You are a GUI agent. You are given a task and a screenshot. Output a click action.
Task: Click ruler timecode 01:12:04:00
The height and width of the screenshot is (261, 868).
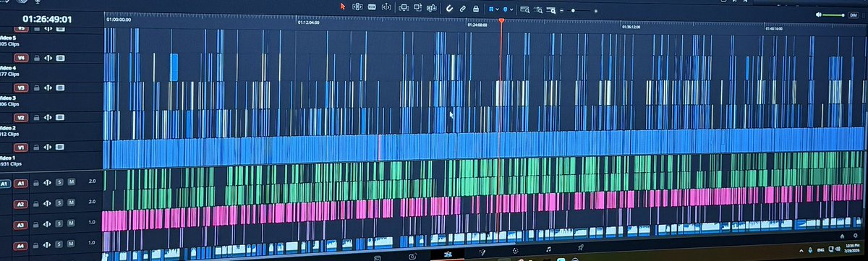pos(308,23)
